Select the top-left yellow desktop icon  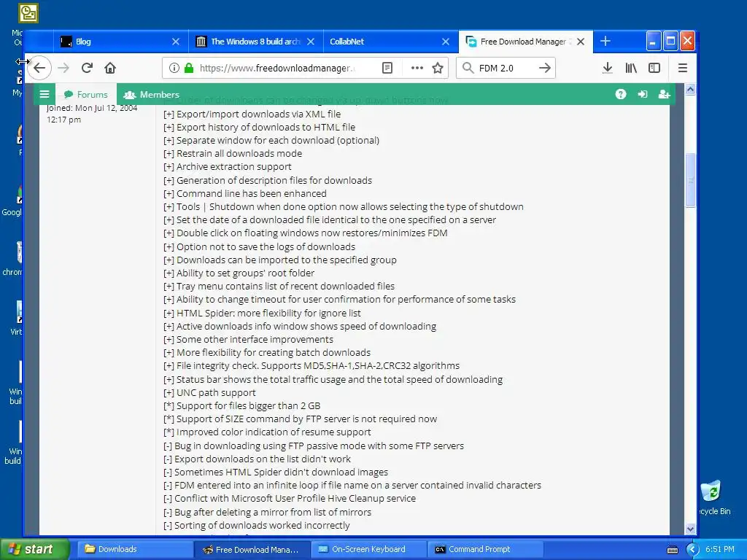[x=28, y=13]
